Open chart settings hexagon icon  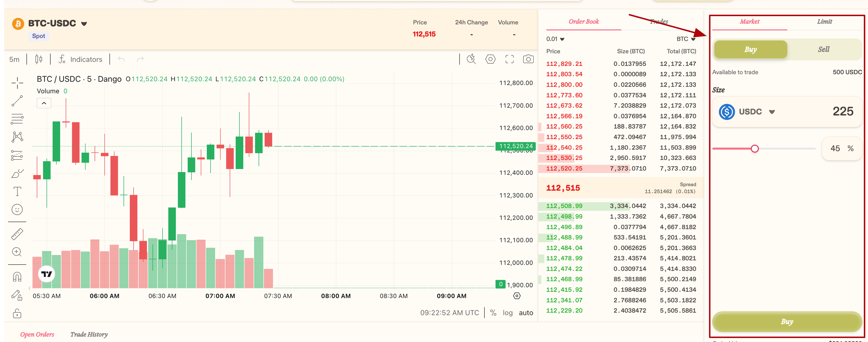(490, 59)
